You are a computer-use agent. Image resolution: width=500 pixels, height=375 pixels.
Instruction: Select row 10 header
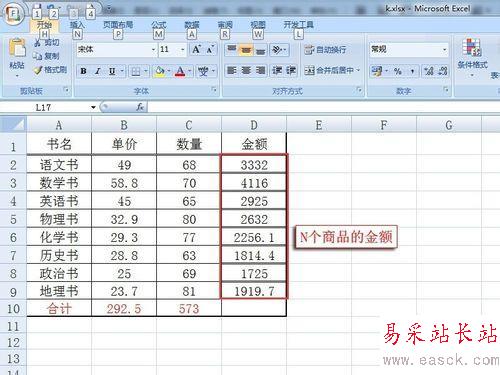[x=13, y=309]
